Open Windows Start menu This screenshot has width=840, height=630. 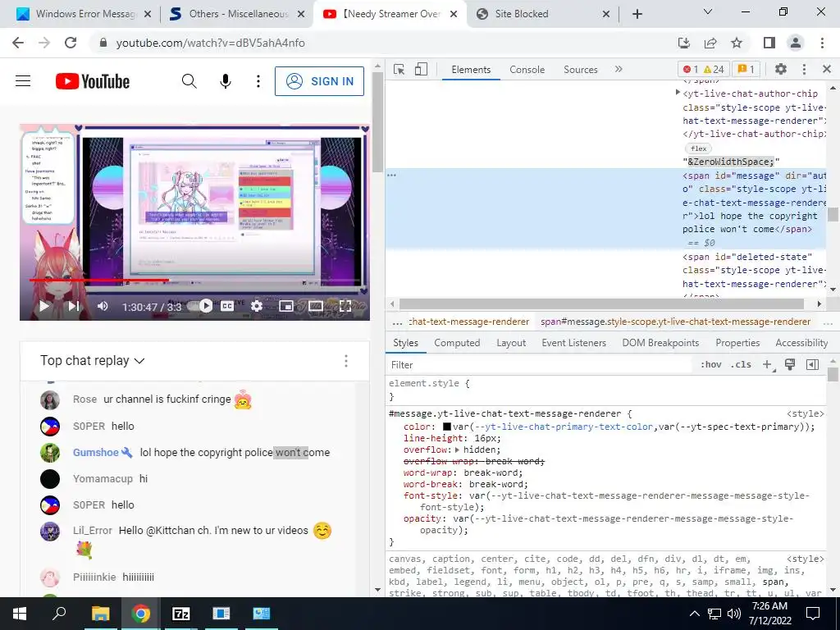click(x=20, y=614)
